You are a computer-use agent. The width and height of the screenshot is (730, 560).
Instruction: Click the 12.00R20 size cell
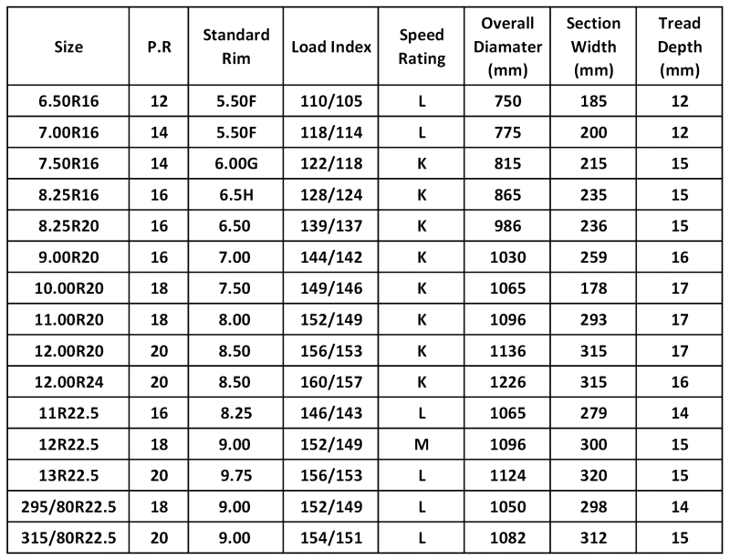click(x=68, y=350)
